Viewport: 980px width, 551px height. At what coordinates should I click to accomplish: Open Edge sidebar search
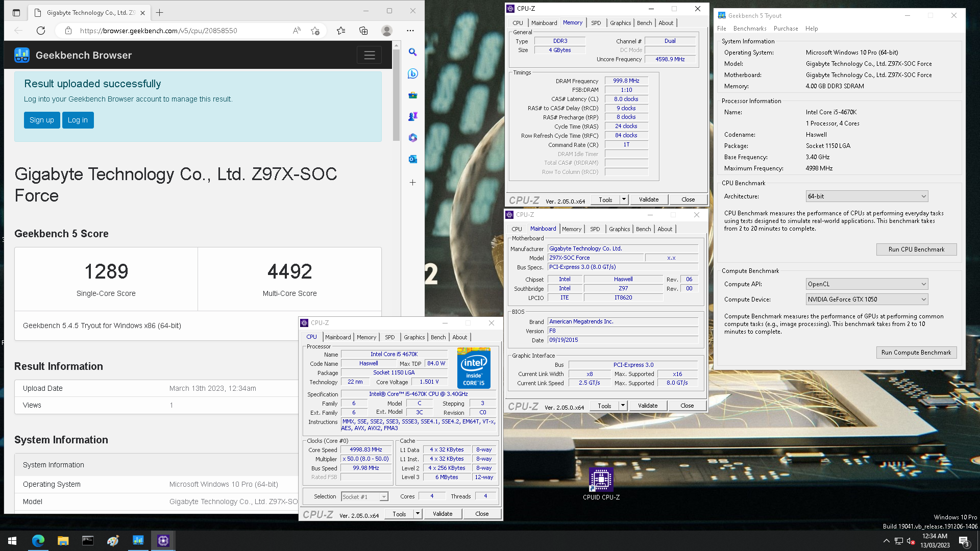(x=412, y=52)
